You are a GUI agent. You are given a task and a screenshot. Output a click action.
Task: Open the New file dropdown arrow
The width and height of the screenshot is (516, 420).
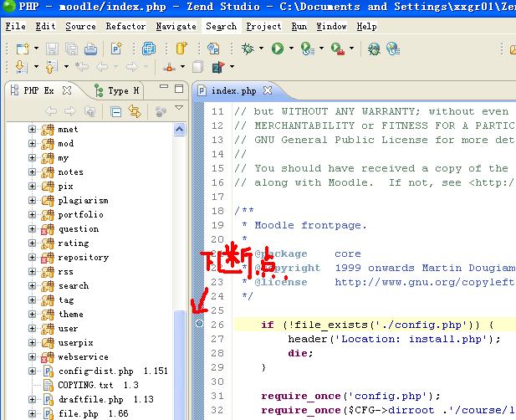click(x=36, y=49)
